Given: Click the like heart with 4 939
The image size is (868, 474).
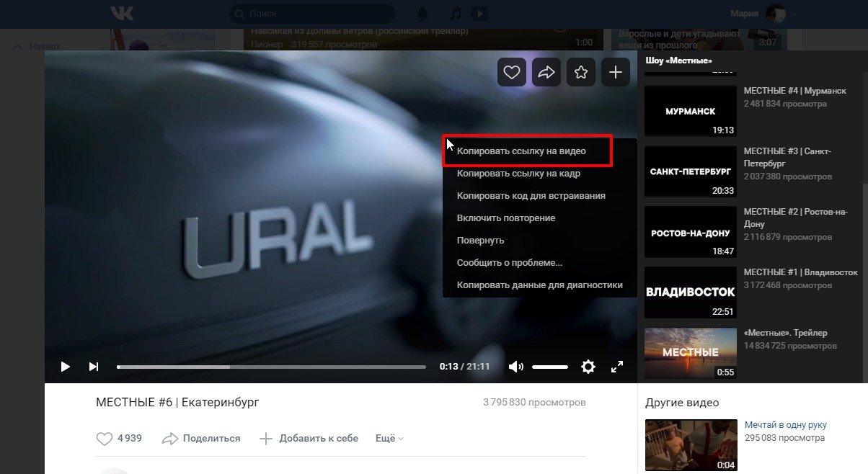Looking at the screenshot, I should [119, 438].
